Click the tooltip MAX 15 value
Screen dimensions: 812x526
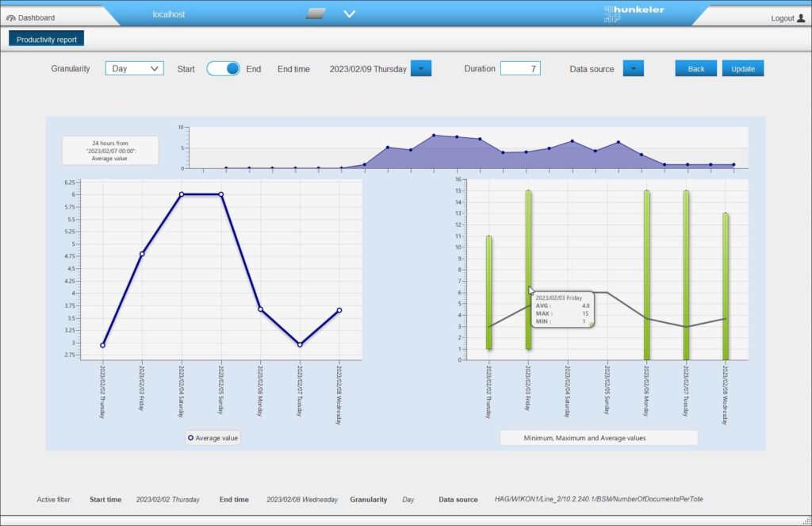coord(585,313)
